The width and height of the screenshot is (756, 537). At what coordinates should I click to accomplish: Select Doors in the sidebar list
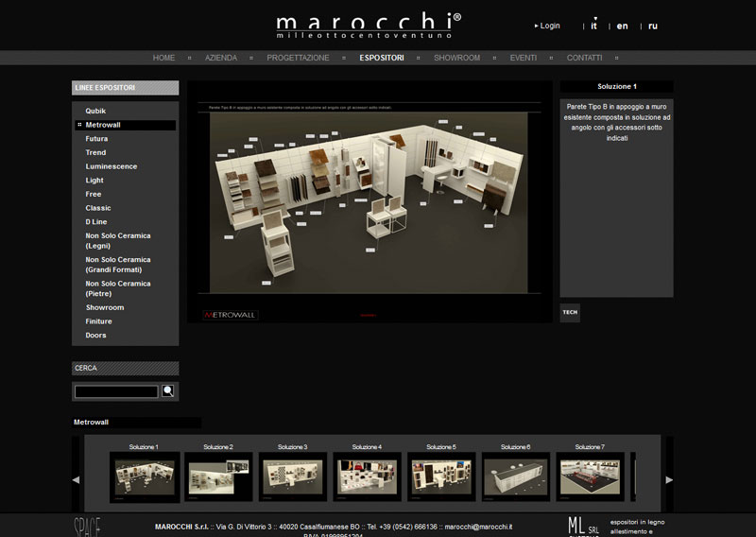coord(95,336)
